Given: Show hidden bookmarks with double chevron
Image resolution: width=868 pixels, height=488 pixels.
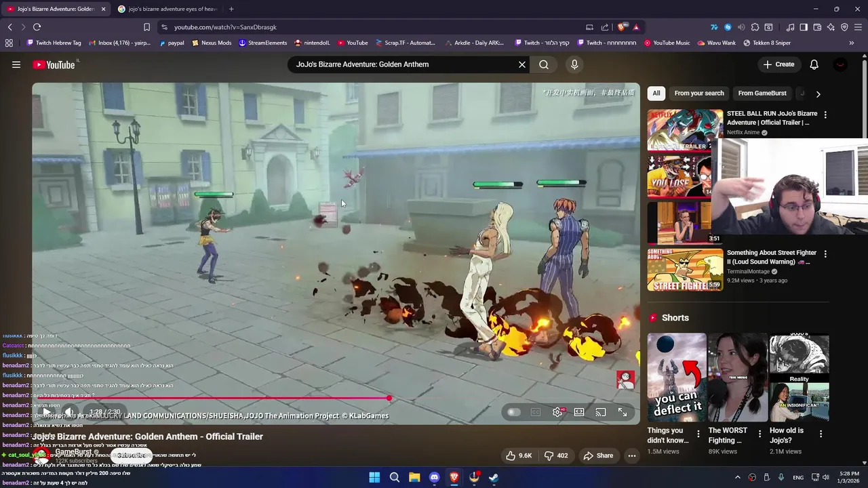Looking at the screenshot, I should (x=852, y=43).
